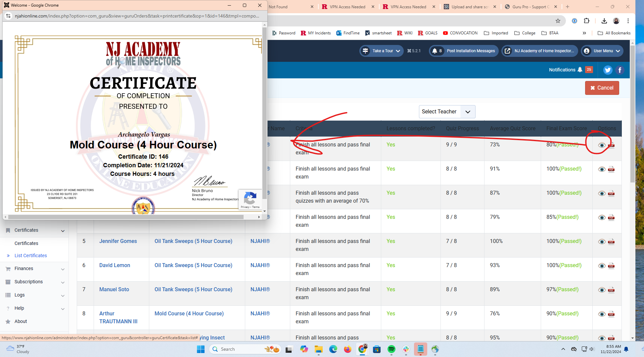Expand the User Menu dropdown
Viewport: 644px width, 357px height.
click(x=602, y=51)
